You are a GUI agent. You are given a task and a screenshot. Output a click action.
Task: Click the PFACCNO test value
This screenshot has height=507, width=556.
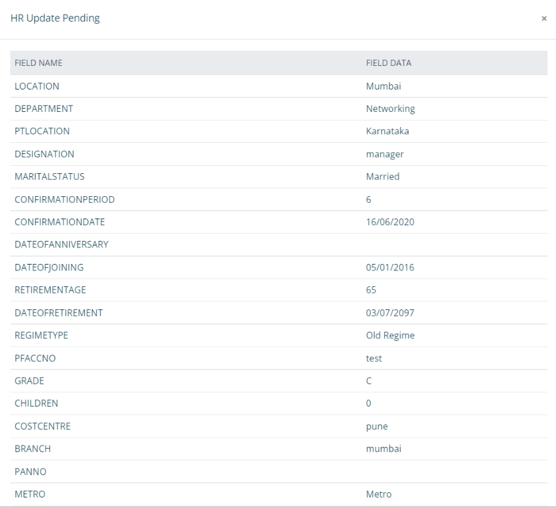[374, 358]
